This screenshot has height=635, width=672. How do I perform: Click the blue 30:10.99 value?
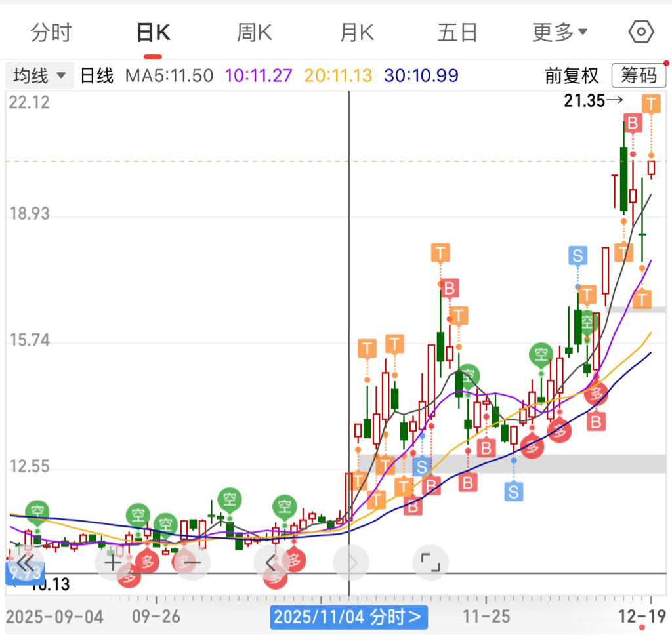coord(421,76)
